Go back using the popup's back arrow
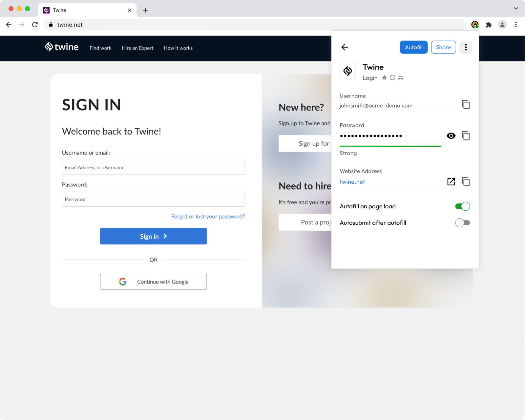The width and height of the screenshot is (525, 420). coord(344,47)
